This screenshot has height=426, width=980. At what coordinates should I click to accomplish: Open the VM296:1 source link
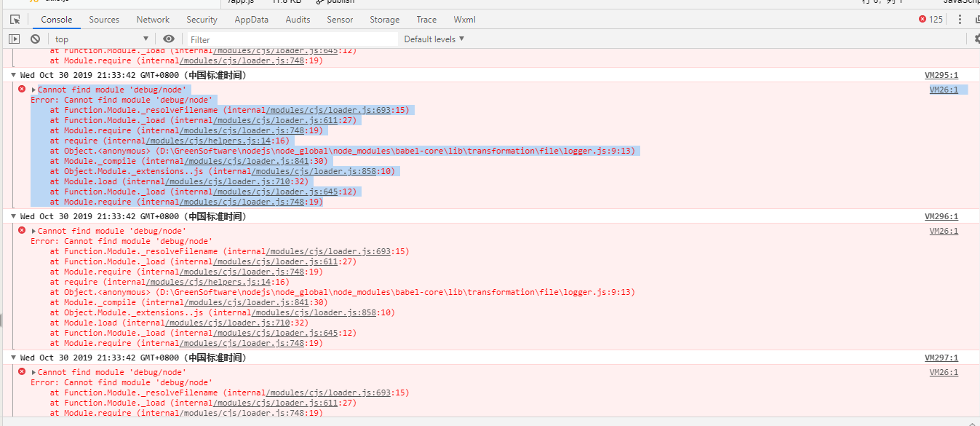941,216
